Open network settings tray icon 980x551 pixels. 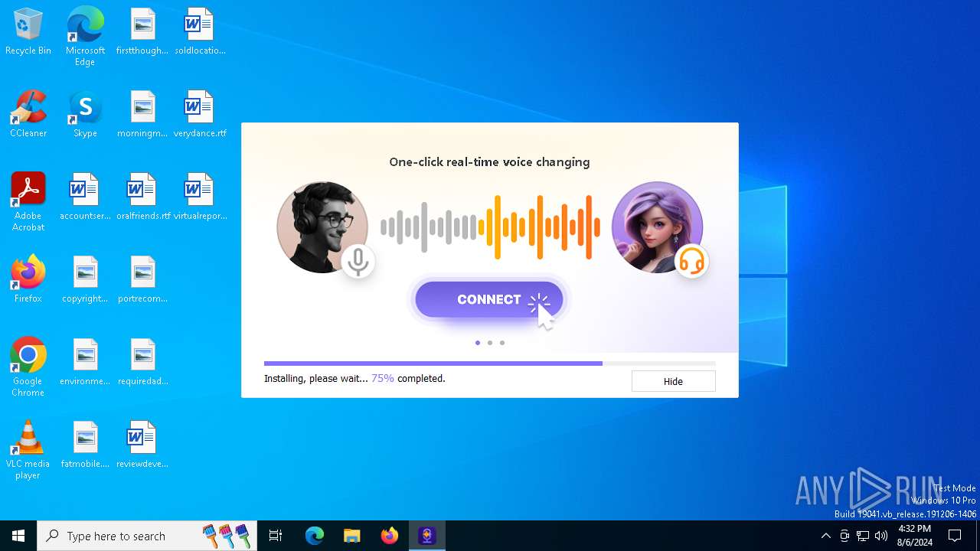(863, 536)
